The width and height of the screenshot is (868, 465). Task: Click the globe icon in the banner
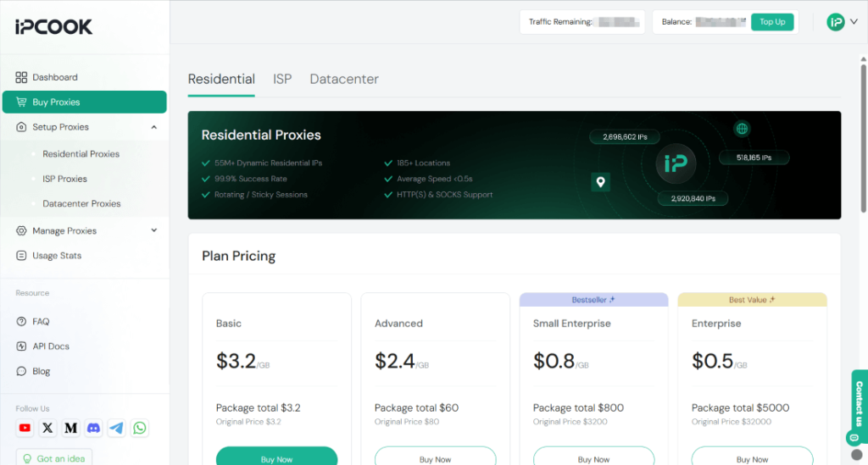(x=743, y=129)
